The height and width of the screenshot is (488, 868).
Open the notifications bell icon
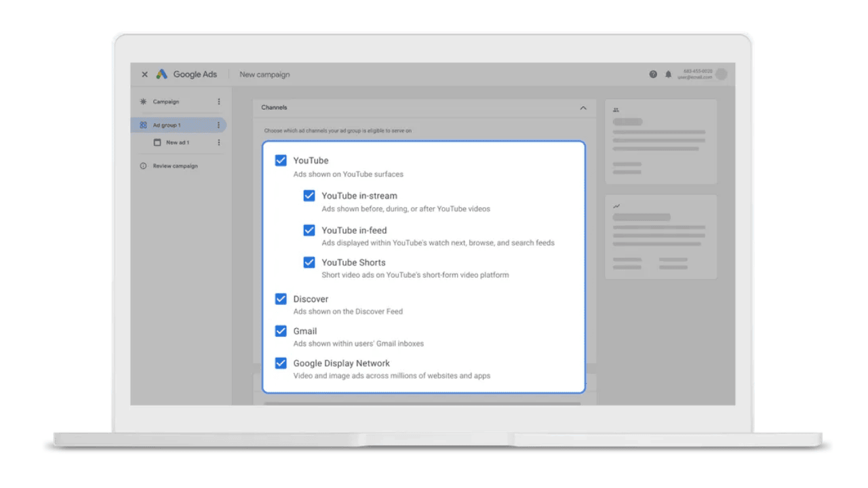pyautogui.click(x=668, y=75)
